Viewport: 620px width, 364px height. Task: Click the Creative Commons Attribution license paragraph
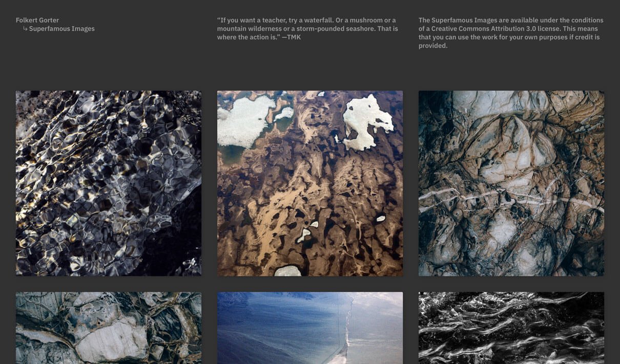(x=511, y=33)
